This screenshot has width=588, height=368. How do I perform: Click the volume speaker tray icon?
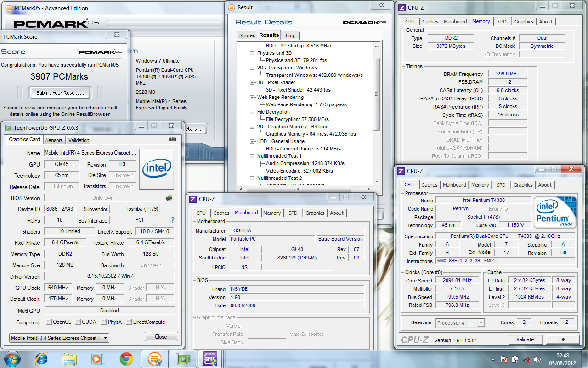[x=537, y=359]
